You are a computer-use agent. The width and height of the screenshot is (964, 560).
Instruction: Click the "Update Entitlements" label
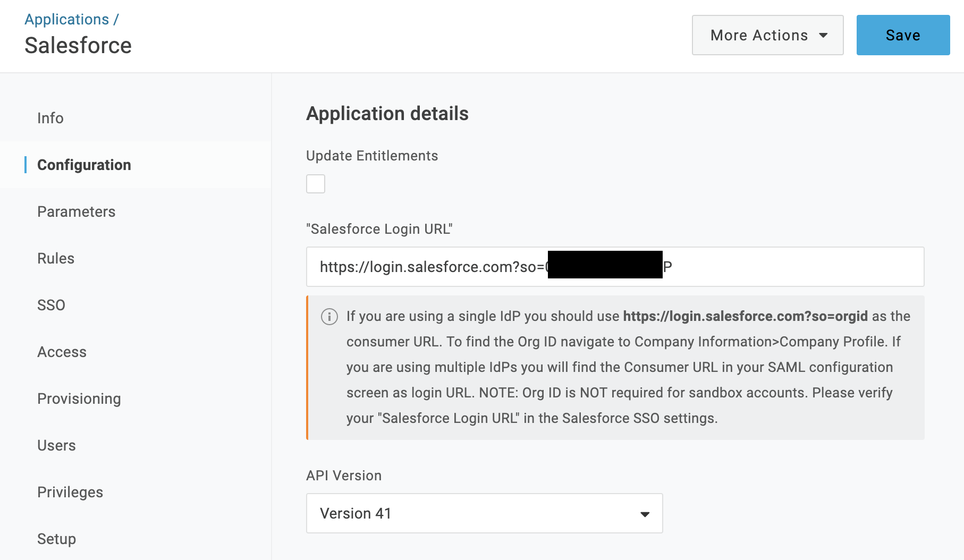click(x=372, y=156)
